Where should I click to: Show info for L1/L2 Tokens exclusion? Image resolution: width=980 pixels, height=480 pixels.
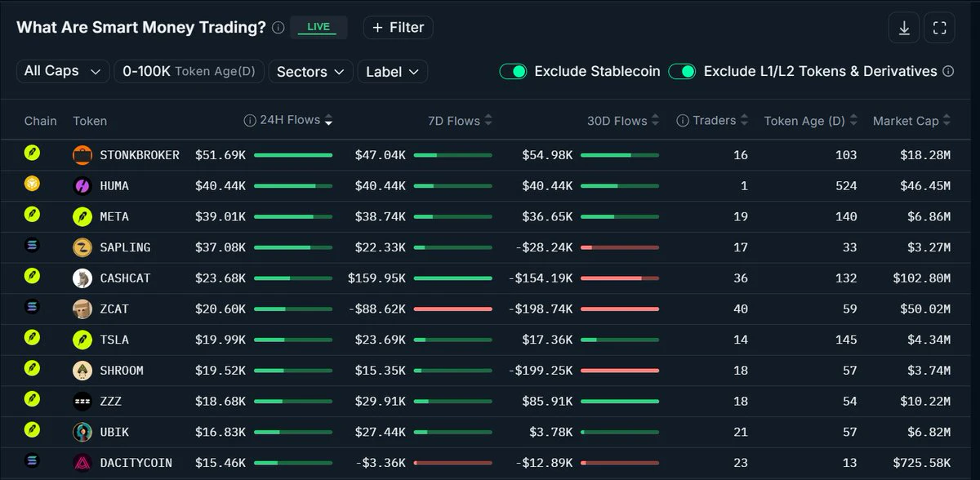click(948, 71)
